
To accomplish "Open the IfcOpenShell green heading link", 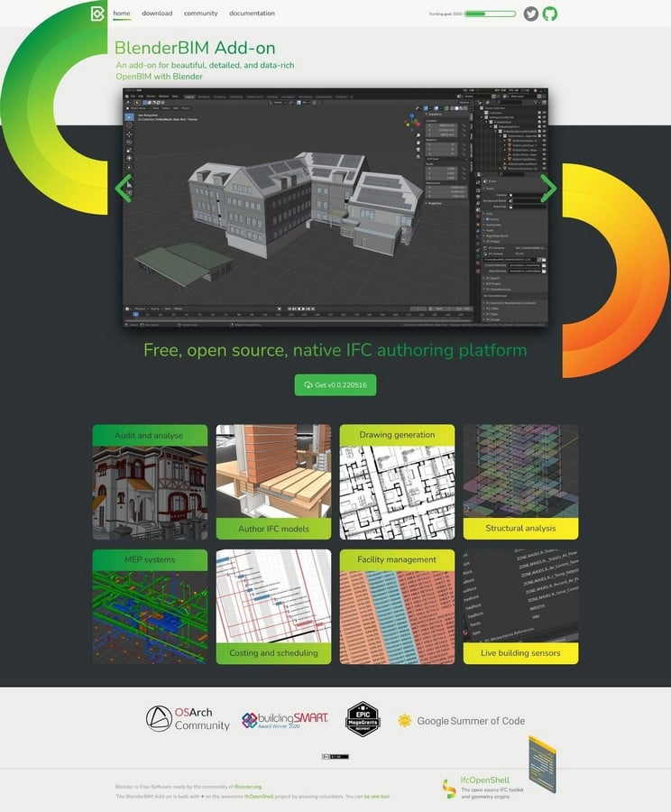I will click(485, 780).
